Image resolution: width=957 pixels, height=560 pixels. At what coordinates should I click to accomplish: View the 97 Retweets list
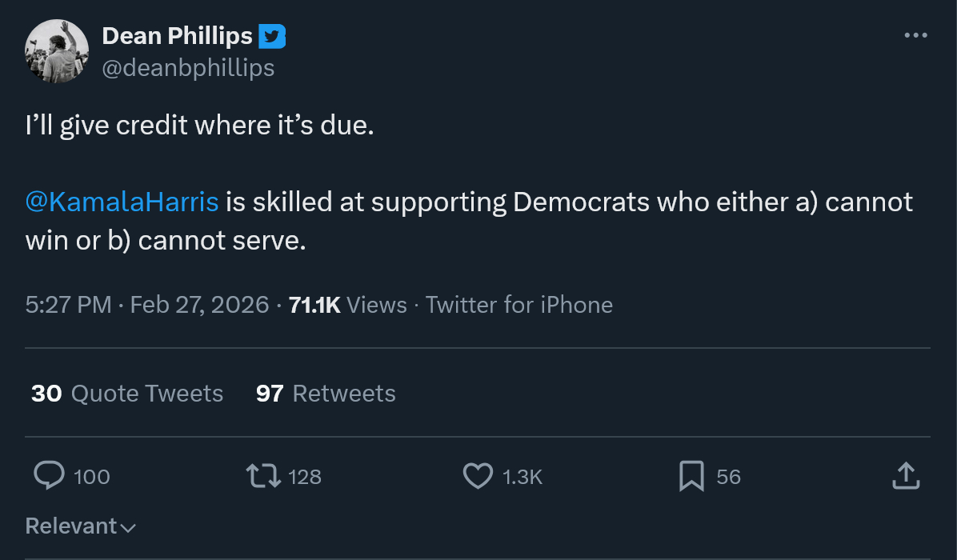tap(326, 394)
